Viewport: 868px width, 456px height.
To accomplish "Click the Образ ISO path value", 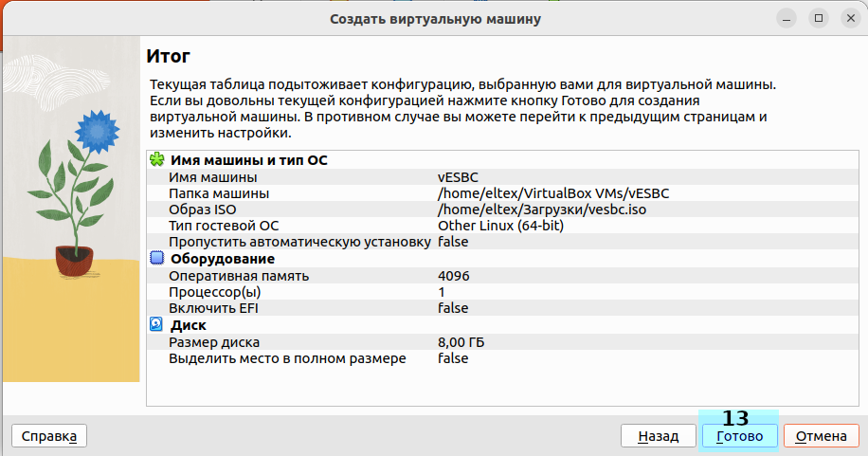I will [542, 209].
